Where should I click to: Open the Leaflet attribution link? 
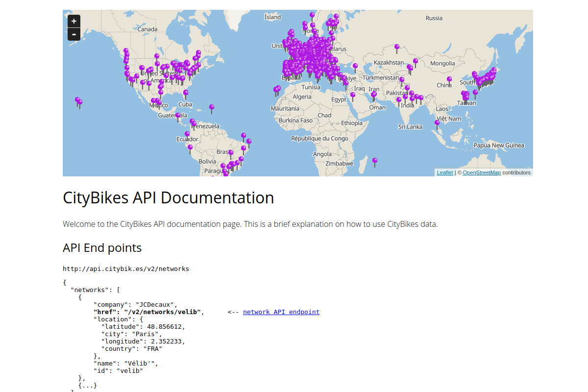[x=445, y=172]
